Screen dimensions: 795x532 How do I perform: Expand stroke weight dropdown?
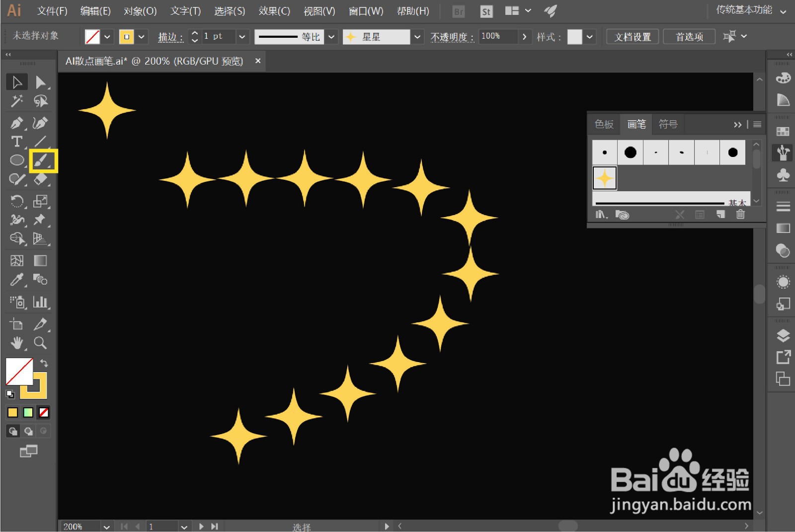pos(242,37)
